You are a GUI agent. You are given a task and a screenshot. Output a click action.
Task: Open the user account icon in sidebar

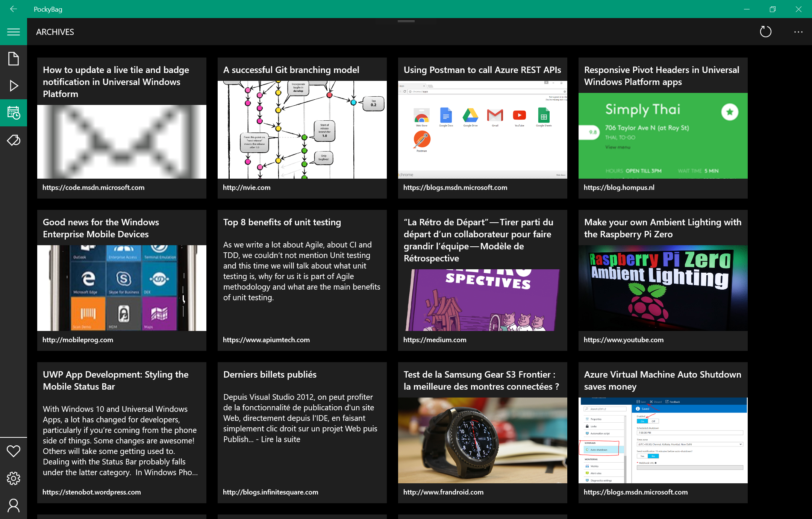(x=14, y=505)
